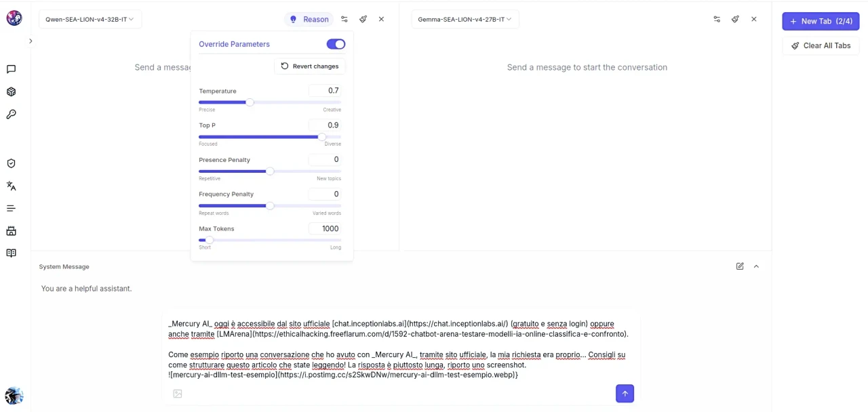Close the Qwen-SEA-LION tab

[381, 20]
